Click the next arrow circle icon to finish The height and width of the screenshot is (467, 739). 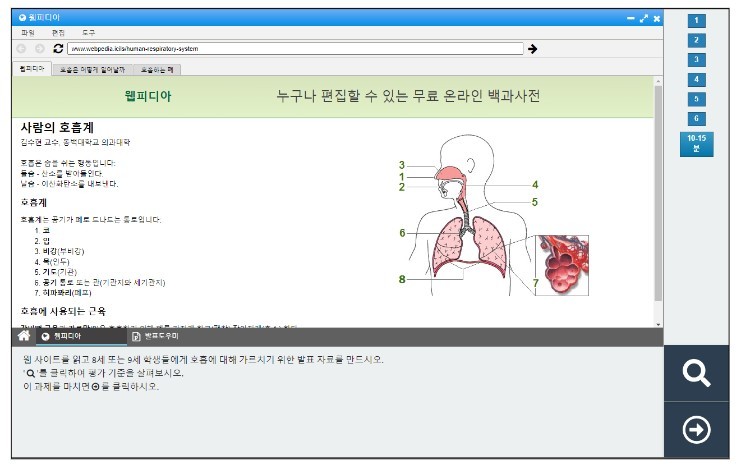[696, 430]
